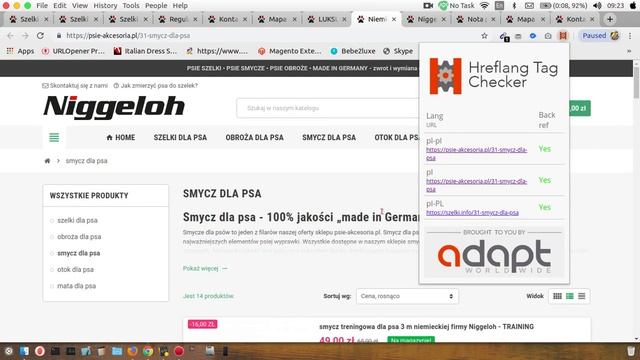
Task: Close the Niemi browser tab
Action: click(394, 19)
